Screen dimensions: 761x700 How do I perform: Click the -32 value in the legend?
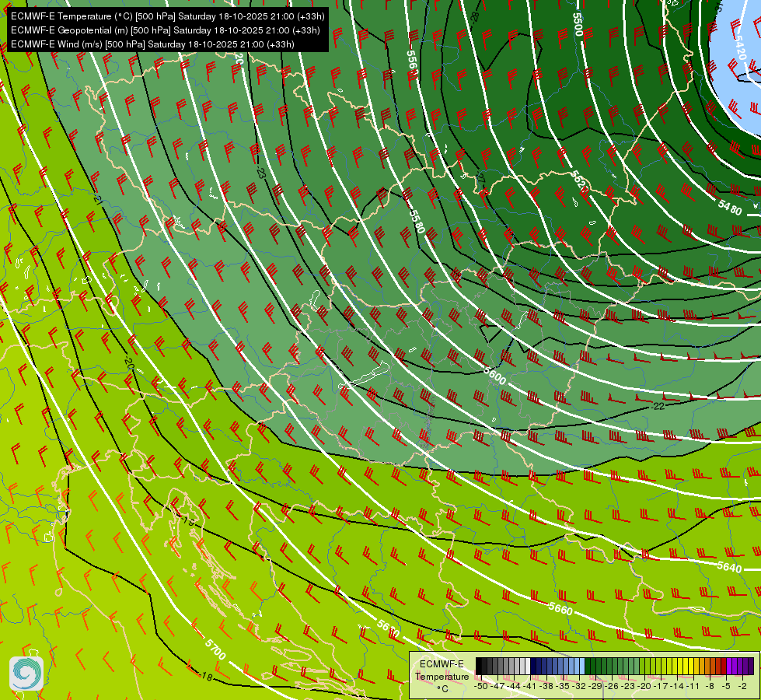(579, 686)
